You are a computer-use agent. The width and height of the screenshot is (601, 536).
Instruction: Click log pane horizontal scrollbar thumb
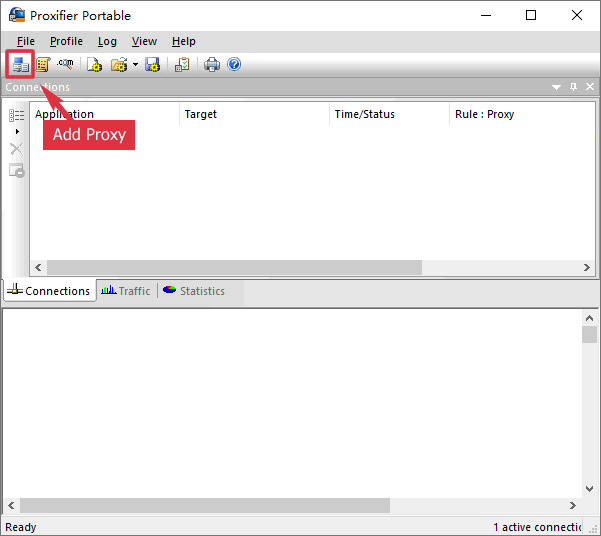click(x=205, y=505)
